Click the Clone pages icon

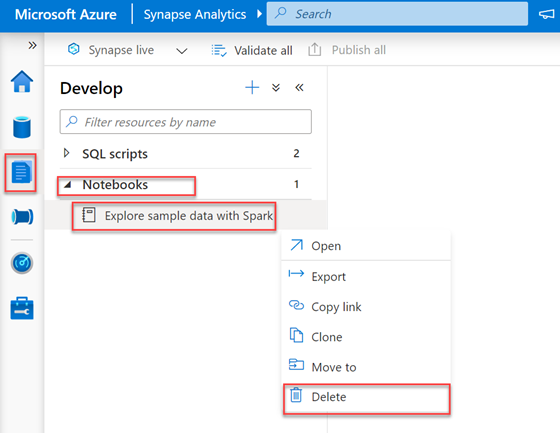[296, 335]
